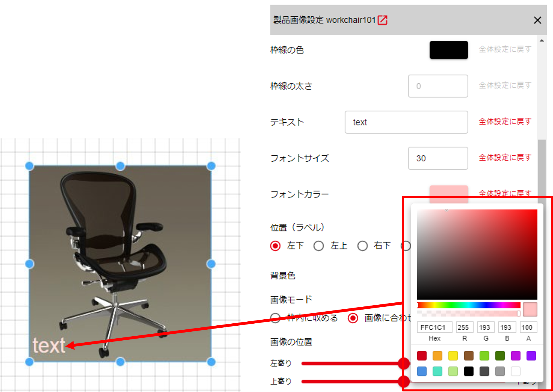Pick the teal preset color swatch
Viewport: 553px width, 392px height.
click(x=437, y=371)
